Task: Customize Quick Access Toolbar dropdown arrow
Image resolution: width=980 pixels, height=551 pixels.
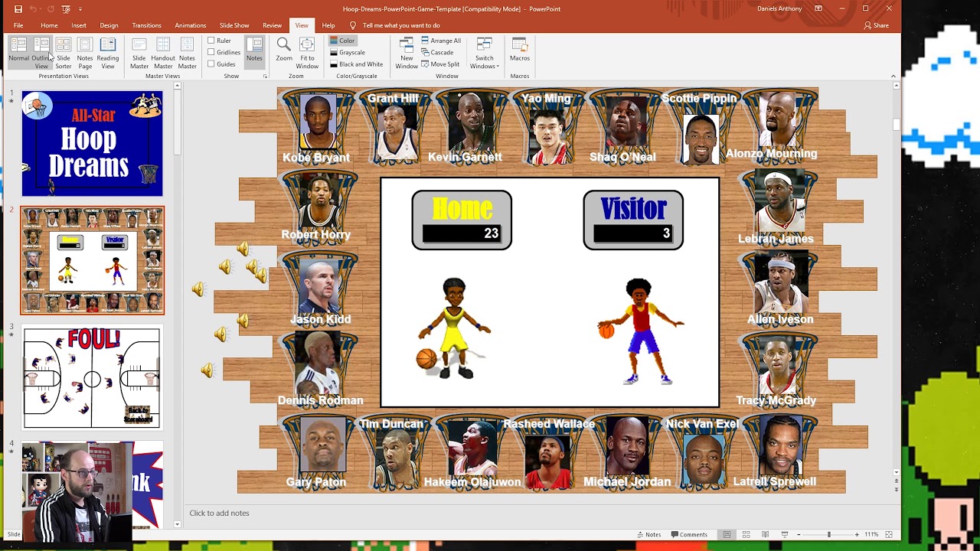Action: click(x=80, y=9)
